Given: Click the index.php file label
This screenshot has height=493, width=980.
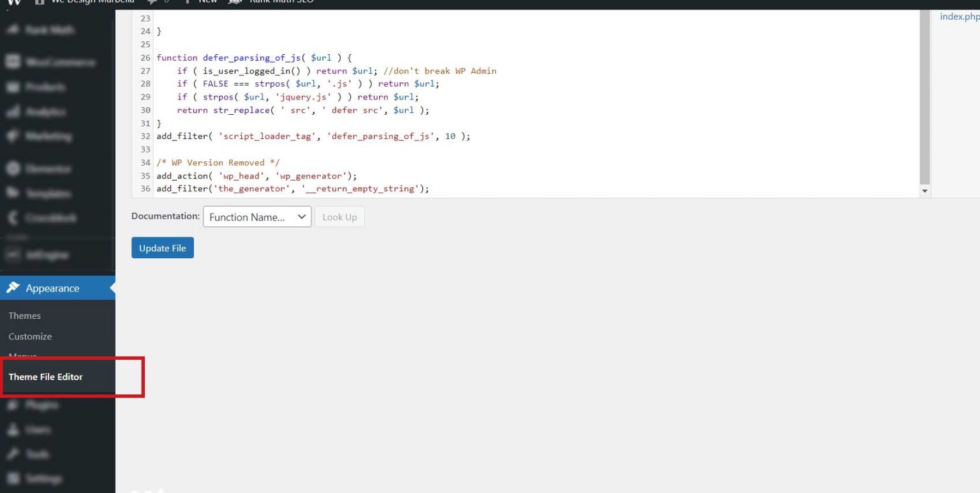Looking at the screenshot, I should tap(959, 17).
